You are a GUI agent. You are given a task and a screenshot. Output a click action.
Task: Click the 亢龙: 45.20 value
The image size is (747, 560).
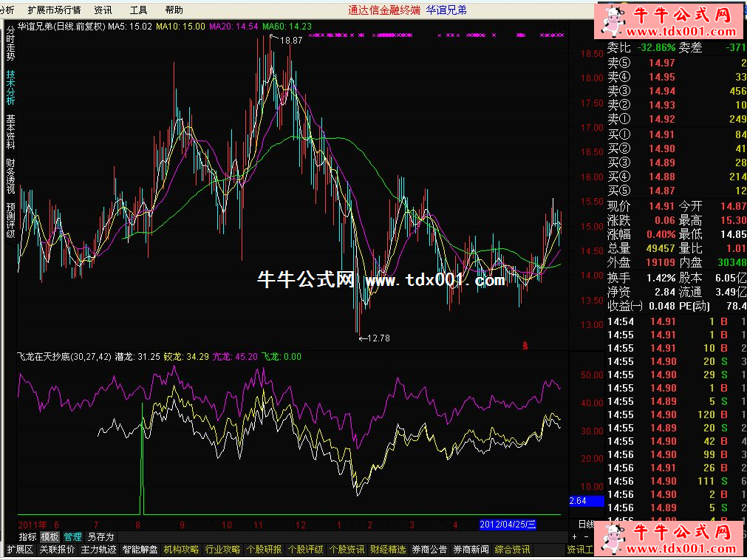[235, 357]
